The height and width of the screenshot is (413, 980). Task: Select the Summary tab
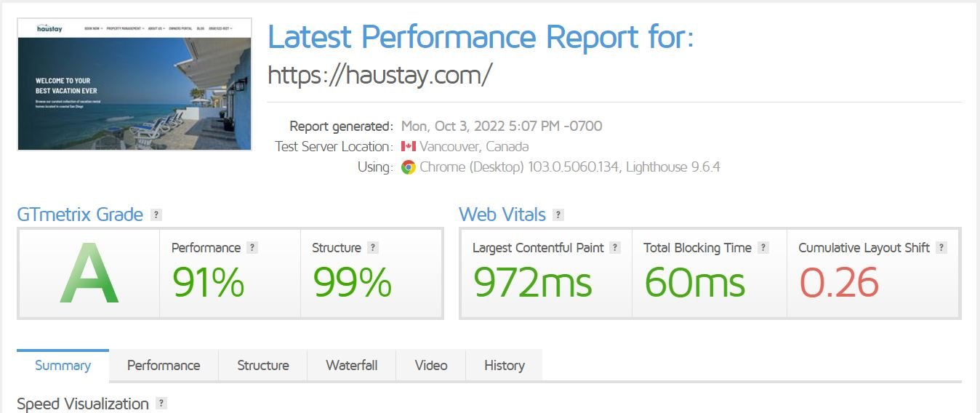click(x=63, y=366)
